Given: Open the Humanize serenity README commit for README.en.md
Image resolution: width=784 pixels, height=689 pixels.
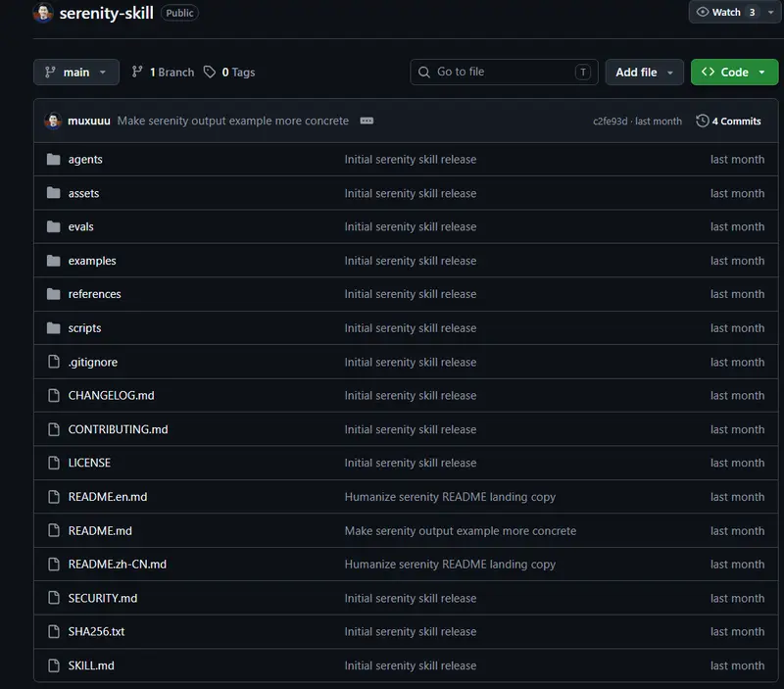Looking at the screenshot, I should click(x=450, y=497).
